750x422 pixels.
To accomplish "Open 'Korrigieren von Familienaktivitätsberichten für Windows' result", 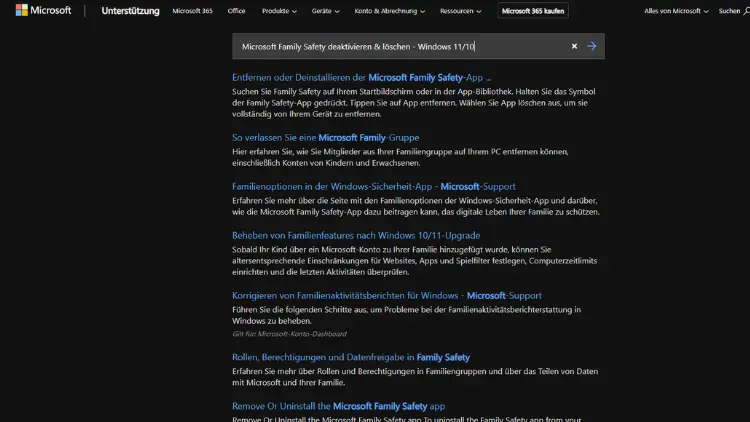I will (386, 295).
